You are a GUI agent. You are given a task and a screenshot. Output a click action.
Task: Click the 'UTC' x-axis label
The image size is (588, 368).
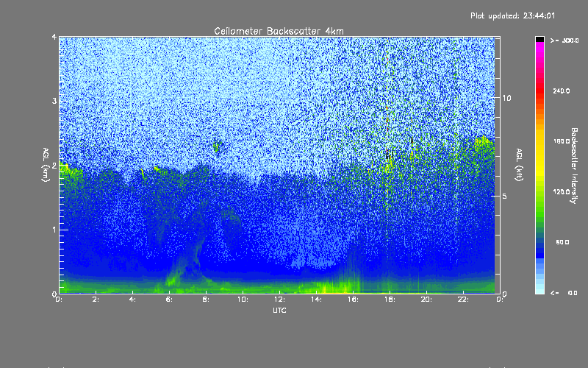tap(279, 310)
